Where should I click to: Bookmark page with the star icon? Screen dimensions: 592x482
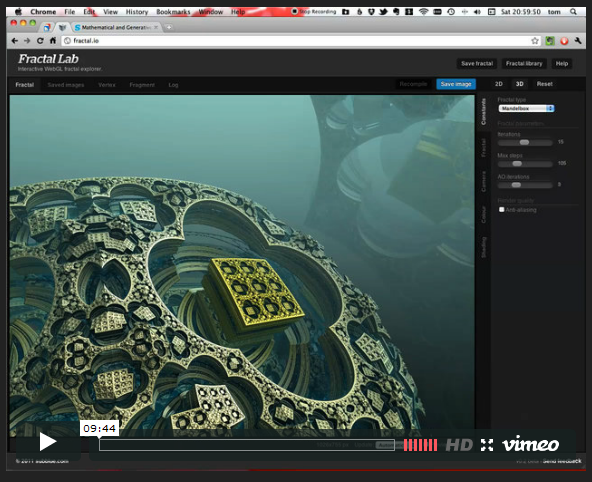(x=535, y=41)
